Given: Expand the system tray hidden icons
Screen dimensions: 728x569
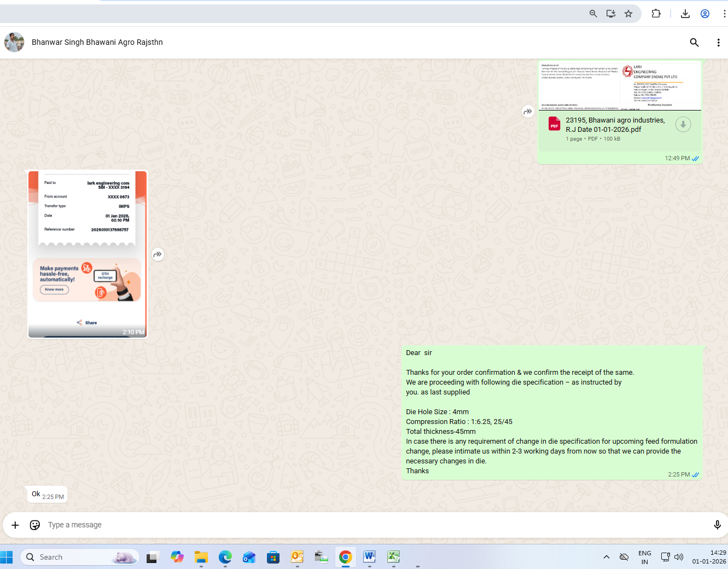Looking at the screenshot, I should 606,557.
